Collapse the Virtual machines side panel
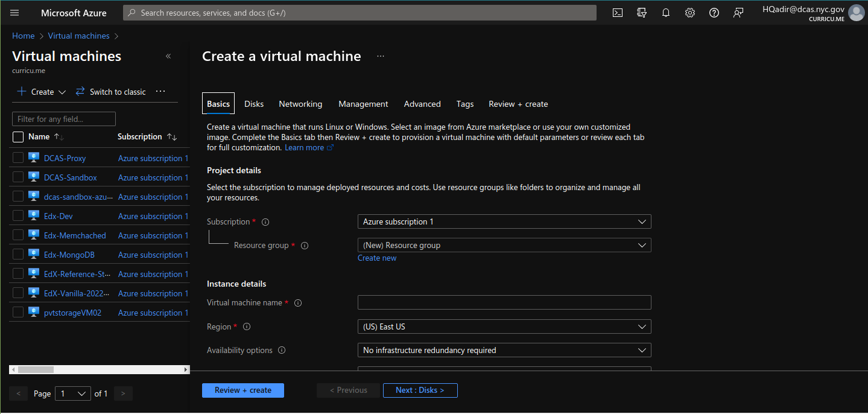 coord(168,56)
